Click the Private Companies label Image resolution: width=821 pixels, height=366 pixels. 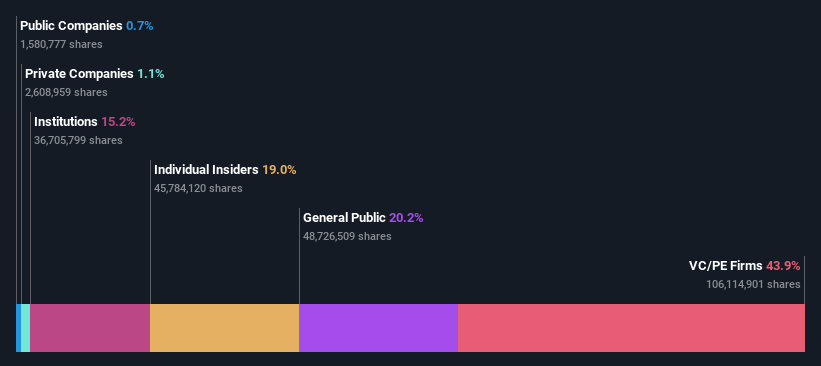(x=79, y=74)
